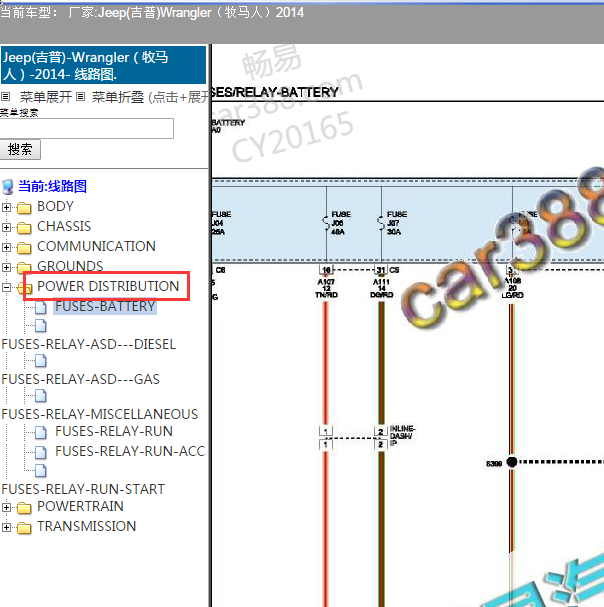The image size is (604, 607).
Task: Click the INLINE-DASH/IP connector label
Action: tap(402, 436)
